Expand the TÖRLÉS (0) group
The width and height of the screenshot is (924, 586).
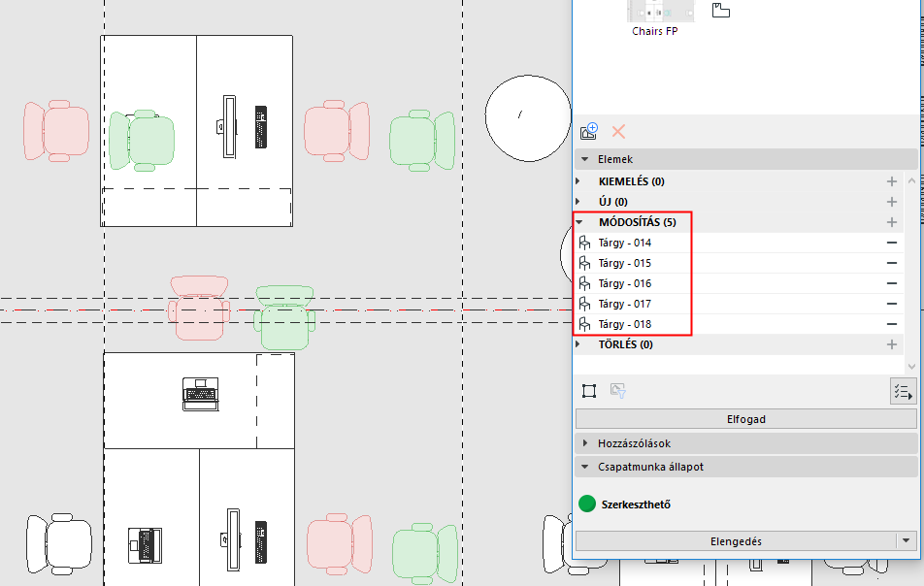577,344
